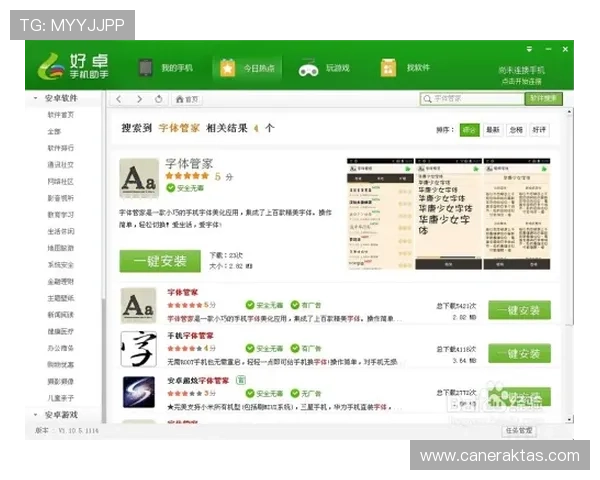Open the 手机字体管家 title link
This screenshot has height=480, width=600.
click(190, 336)
